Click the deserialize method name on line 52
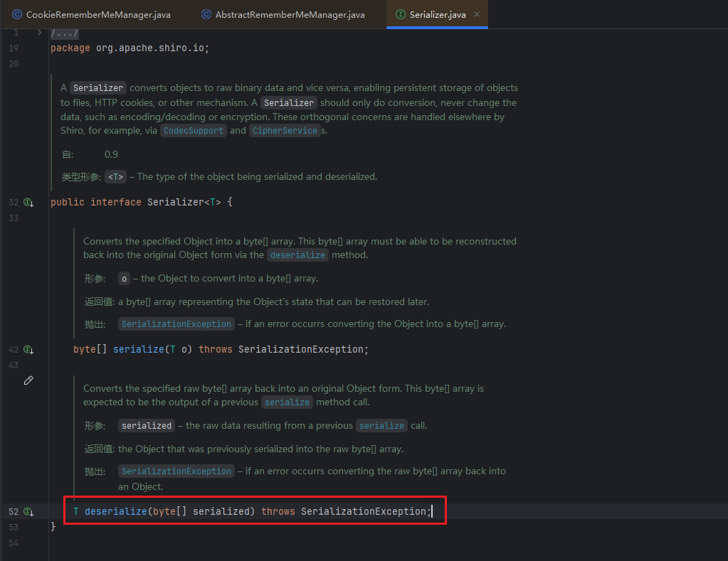728x561 pixels. click(115, 512)
